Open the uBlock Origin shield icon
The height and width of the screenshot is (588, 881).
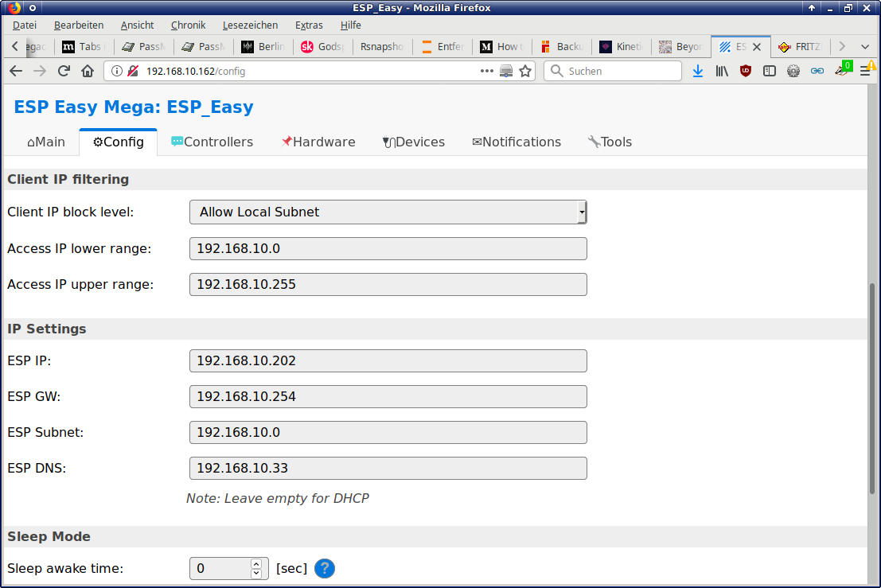(x=746, y=71)
